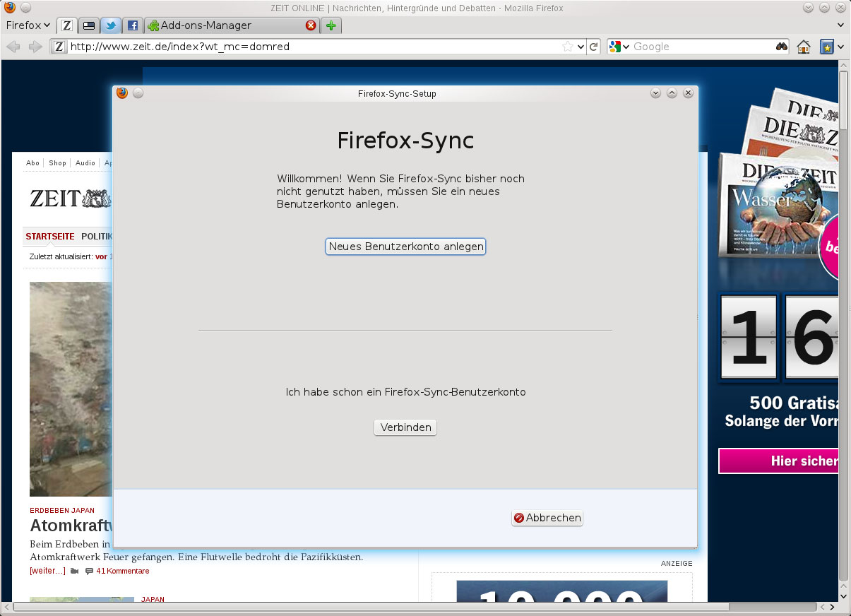Viewport: 851px width, 616px height.
Task: Click the back navigation arrow
Action: pyautogui.click(x=13, y=47)
